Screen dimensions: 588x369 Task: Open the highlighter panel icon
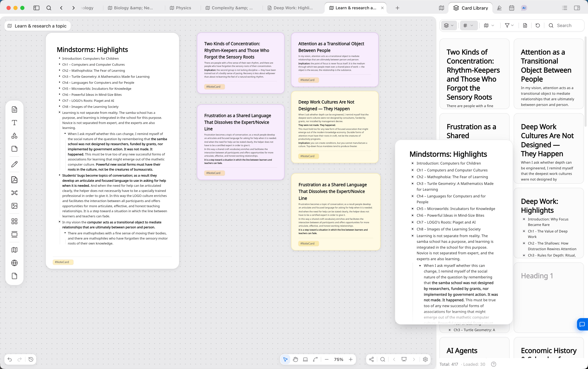pyautogui.click(x=499, y=8)
